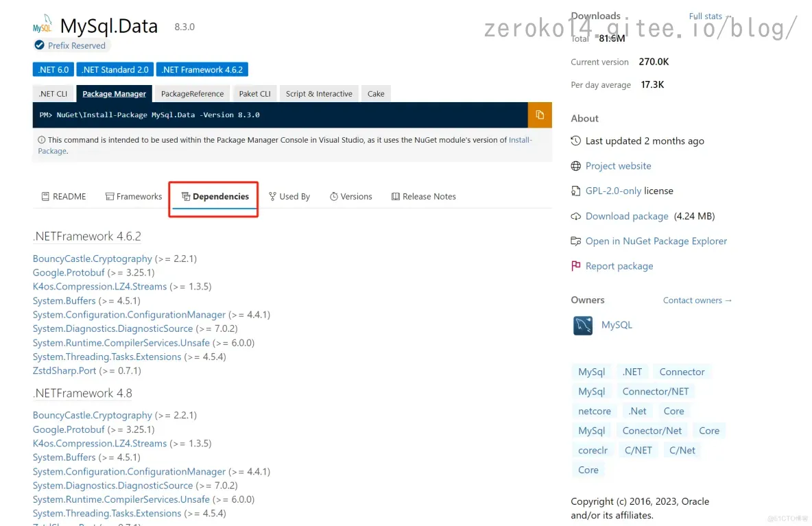
Task: Click the clock icon beside Last updated
Action: pyautogui.click(x=575, y=141)
